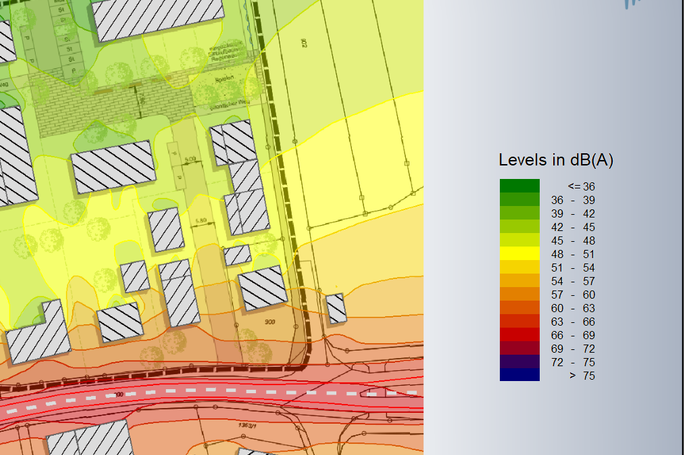Choose the red 66 - 69 legend swatch

520,334
